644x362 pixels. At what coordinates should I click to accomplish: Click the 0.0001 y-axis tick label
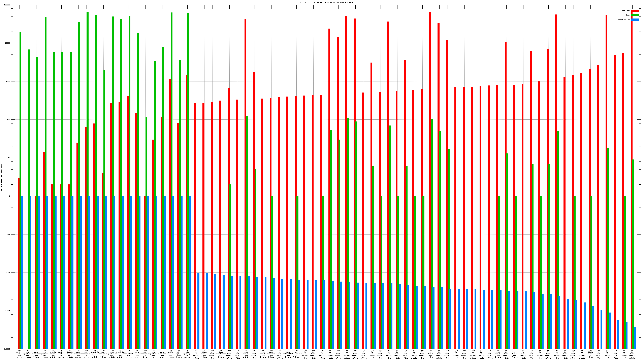point(7,349)
